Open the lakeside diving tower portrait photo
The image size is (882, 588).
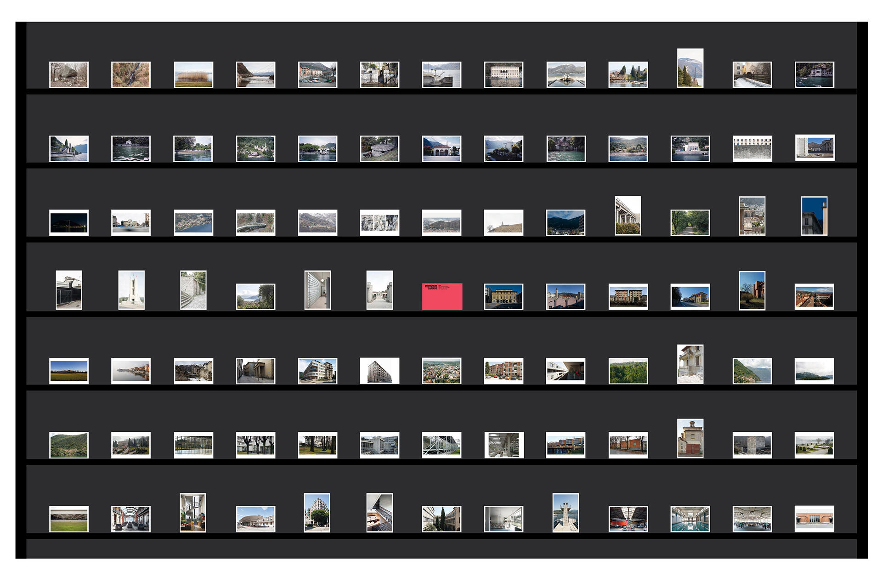point(565,513)
